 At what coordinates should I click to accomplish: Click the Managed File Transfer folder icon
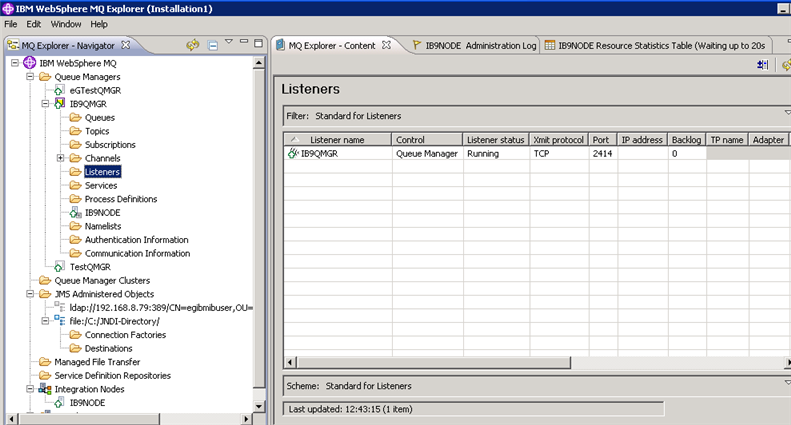pyautogui.click(x=45, y=362)
